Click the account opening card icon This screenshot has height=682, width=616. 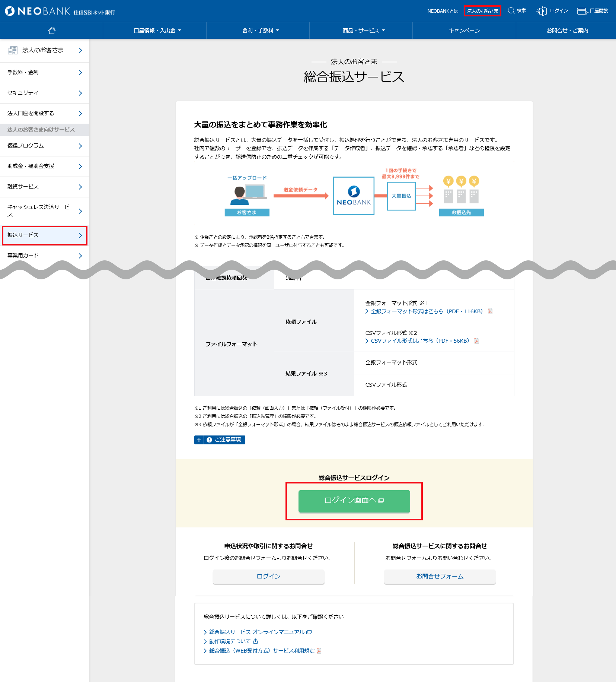pyautogui.click(x=582, y=11)
